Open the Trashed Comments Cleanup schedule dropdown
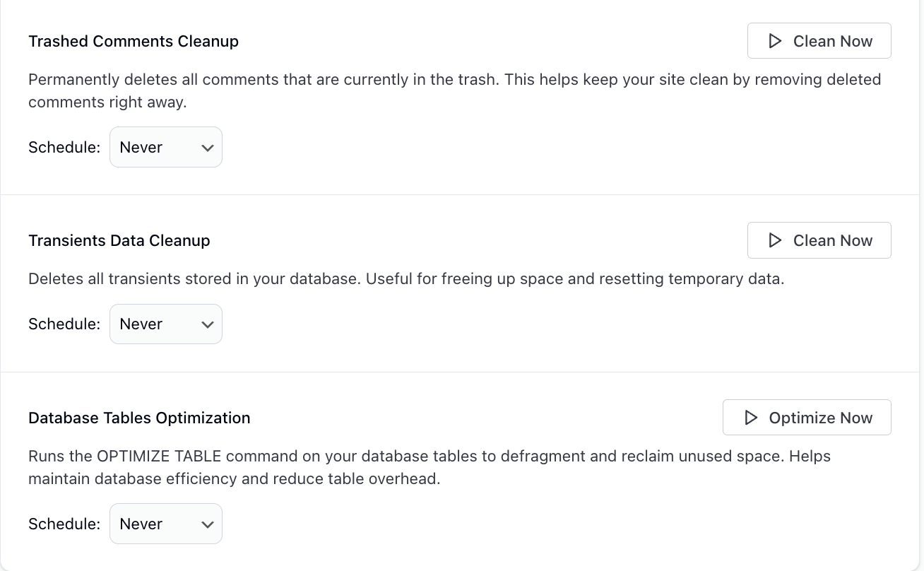The image size is (924, 571). [165, 147]
